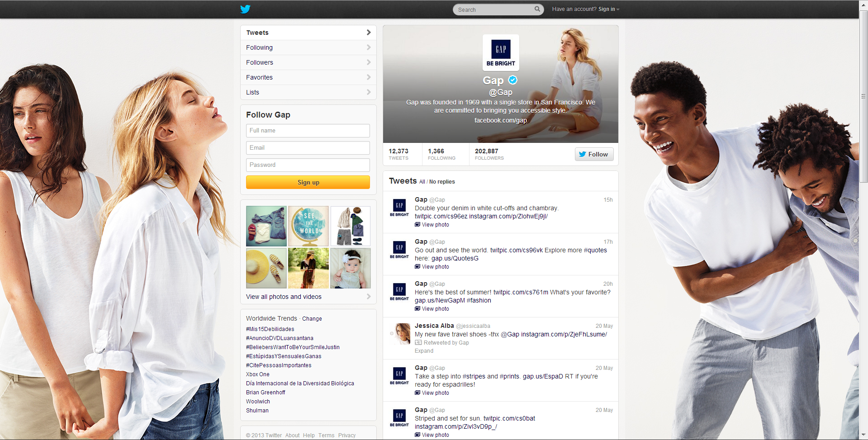The image size is (868, 440).
Task: Click the chevron next to Lists
Action: pos(369,92)
